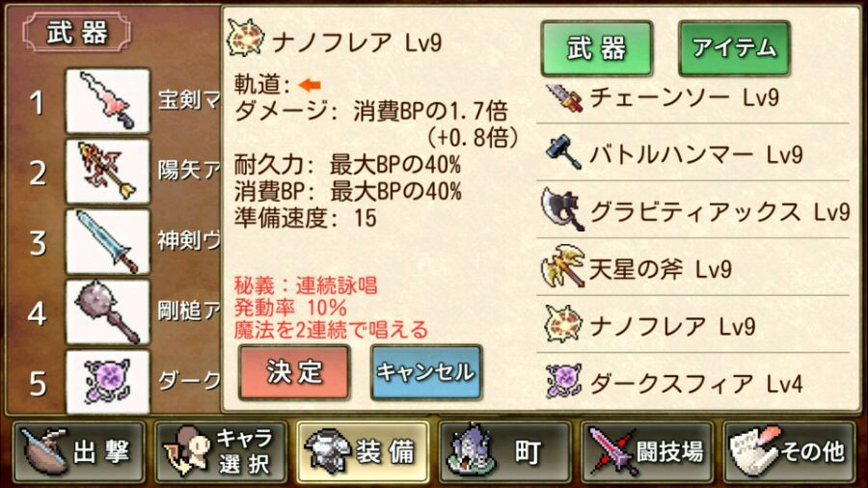This screenshot has width=868, height=488.
Task: Select weapon slot 5 dark sphere icon
Action: (x=107, y=381)
